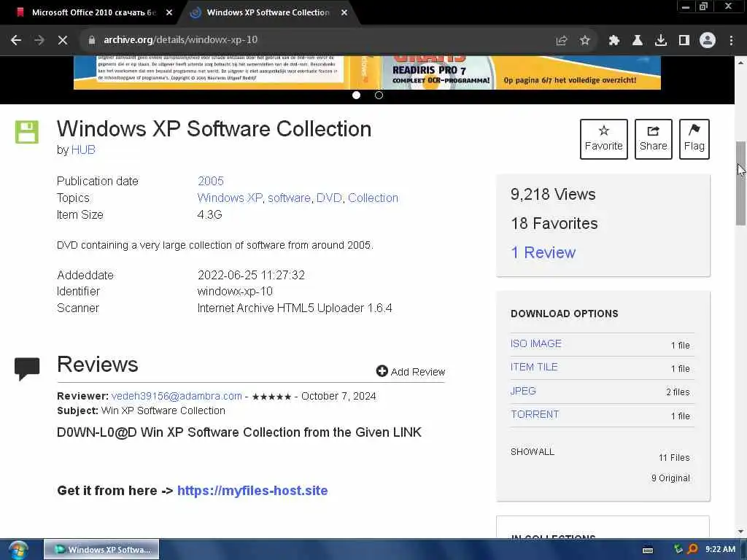The width and height of the screenshot is (747, 560).
Task: Click the flask icon in the toolbar
Action: [638, 41]
